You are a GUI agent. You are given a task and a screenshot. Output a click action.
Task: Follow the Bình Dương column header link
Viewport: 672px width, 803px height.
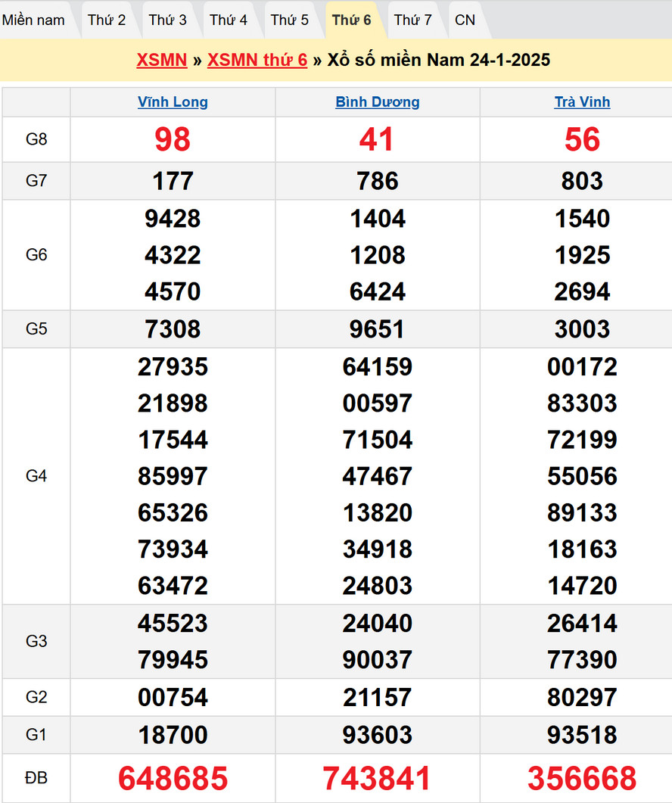(378, 102)
